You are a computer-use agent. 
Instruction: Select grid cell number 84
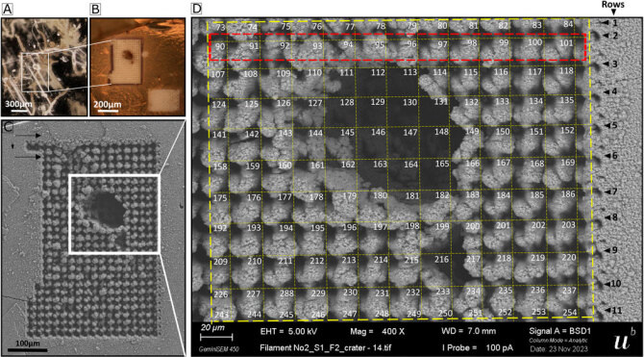tap(568, 24)
